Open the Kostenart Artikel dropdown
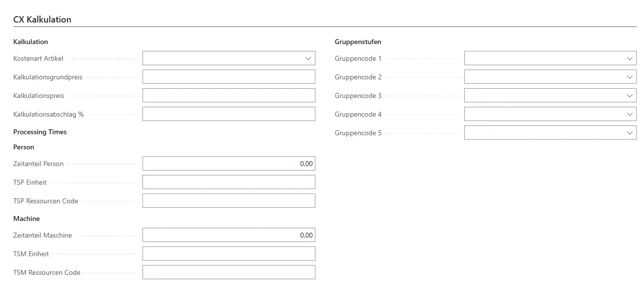644x290 pixels. 308,58
